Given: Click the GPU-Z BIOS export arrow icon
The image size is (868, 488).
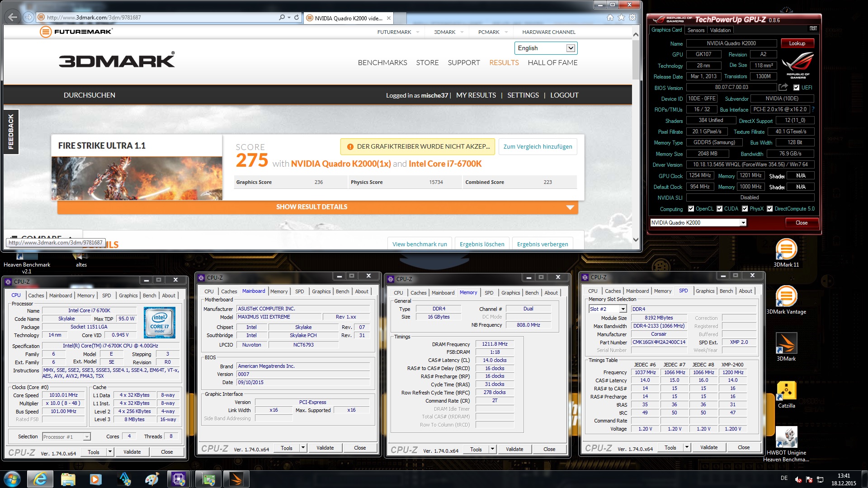Looking at the screenshot, I should [783, 87].
